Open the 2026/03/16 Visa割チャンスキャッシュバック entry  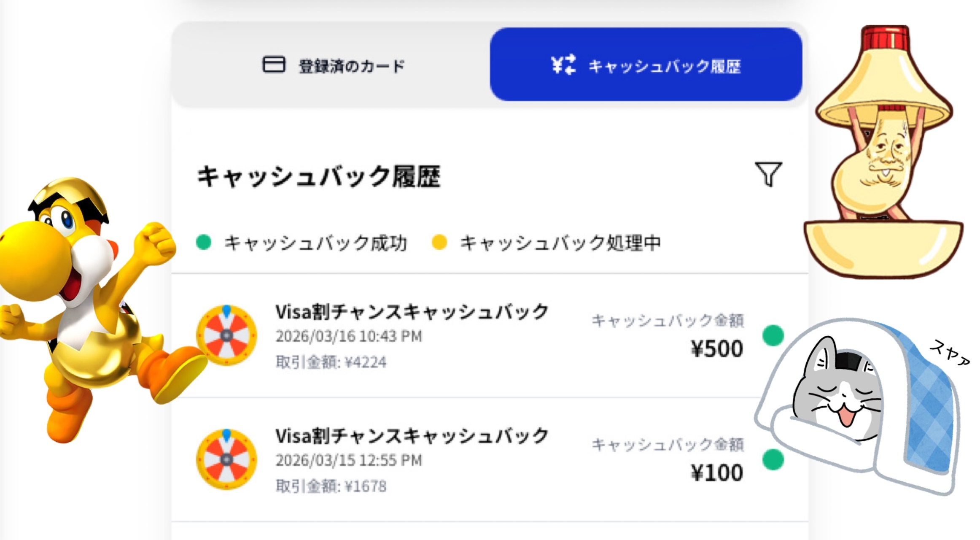[411, 312]
